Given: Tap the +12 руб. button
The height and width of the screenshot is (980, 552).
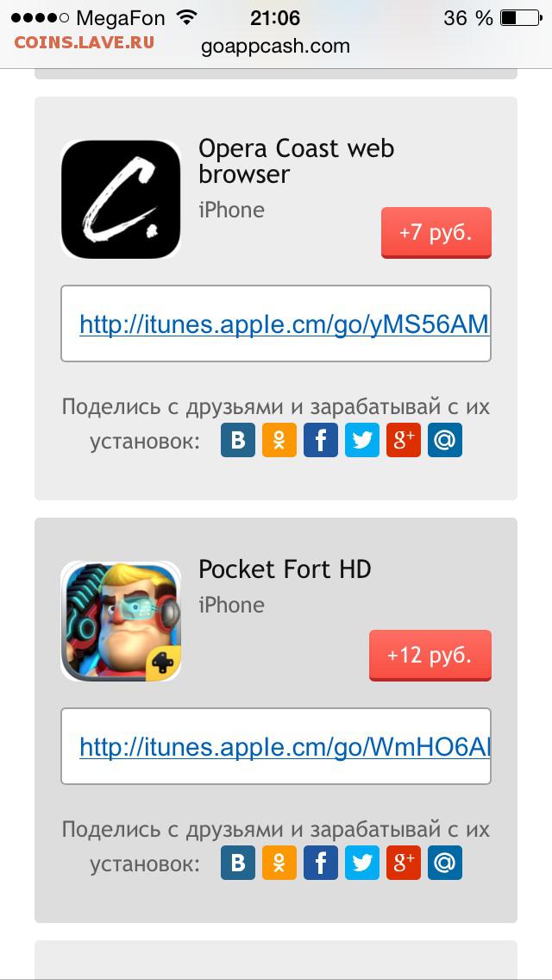Looking at the screenshot, I should 430,655.
